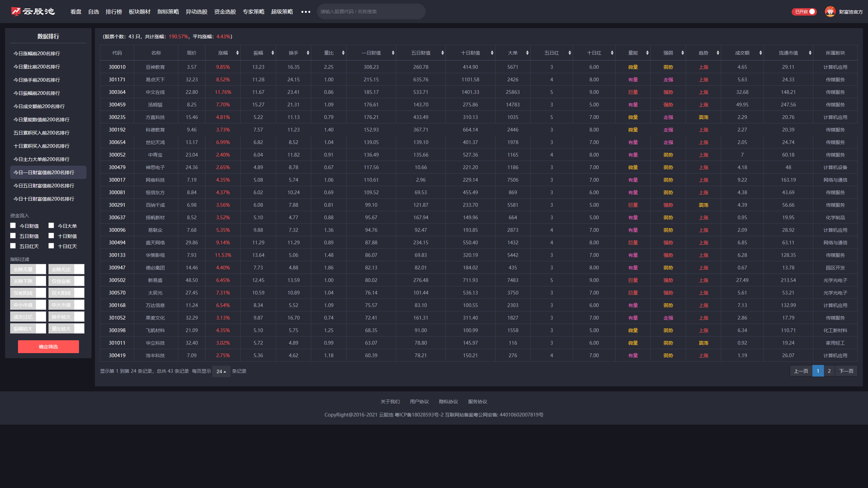Toggle the 去除下跌 filter switch
Image resolution: width=868 pixels, height=488 pixels.
point(28,281)
